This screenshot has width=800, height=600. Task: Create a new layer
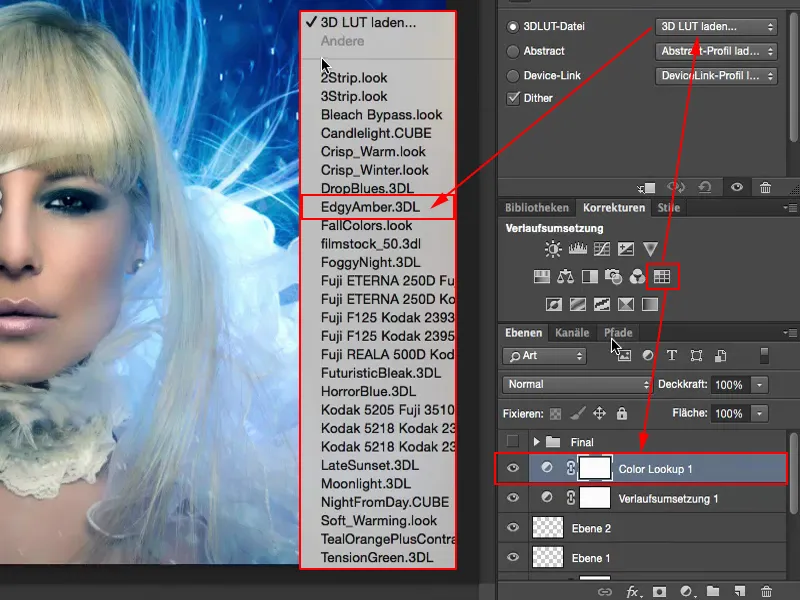tap(739, 591)
